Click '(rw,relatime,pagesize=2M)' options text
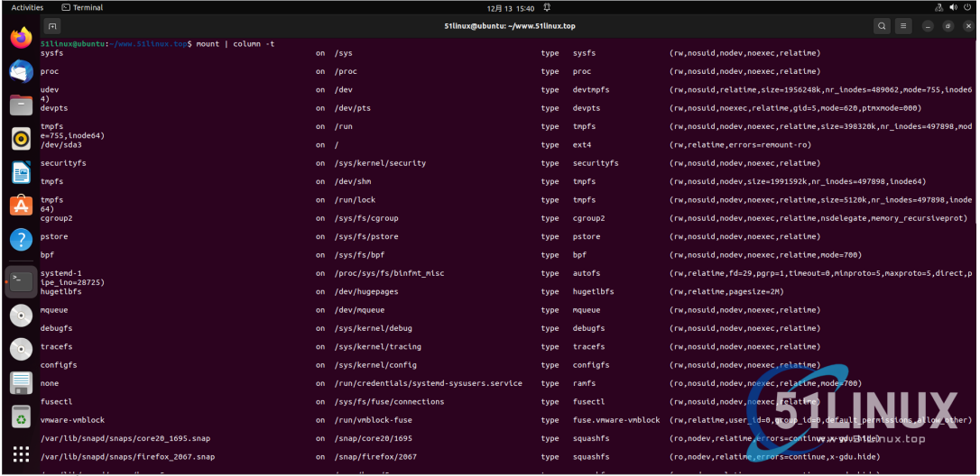The width and height of the screenshot is (980, 476). [x=726, y=292]
